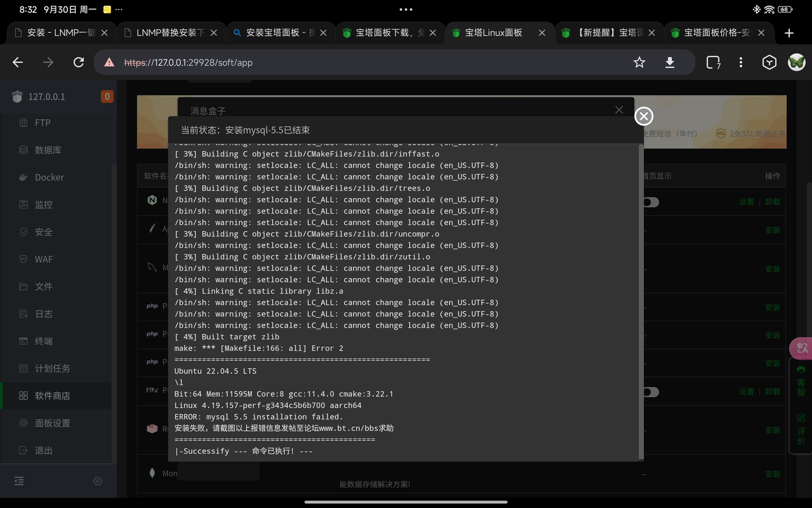This screenshot has height=508, width=812.
Task: Open sidebar settings gear at the bottom
Action: [98, 481]
